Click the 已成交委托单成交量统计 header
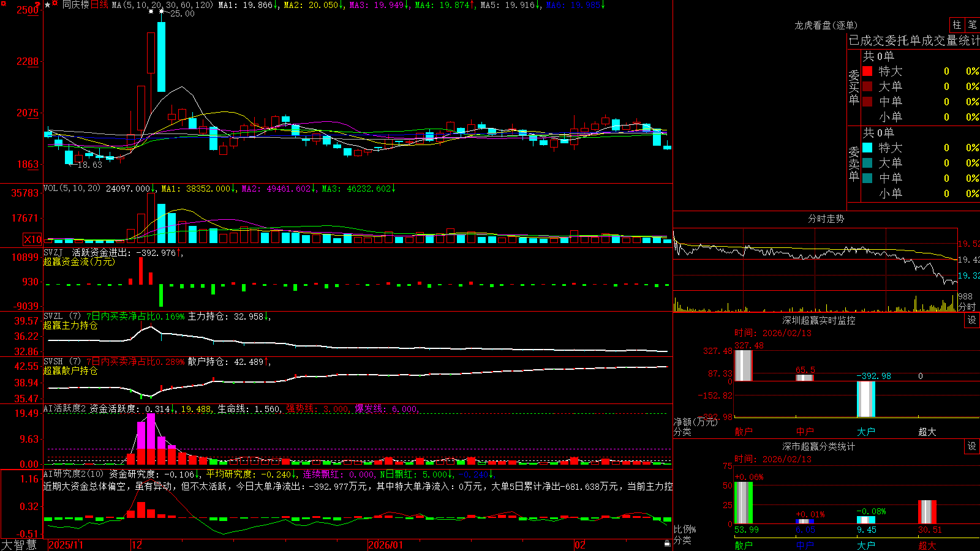Image resolution: width=980 pixels, height=551 pixels. point(914,40)
